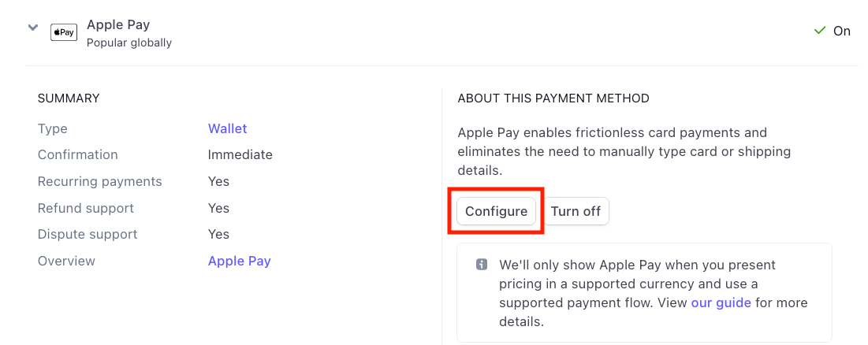
Task: Click the green checkmark status icon
Action: (820, 31)
